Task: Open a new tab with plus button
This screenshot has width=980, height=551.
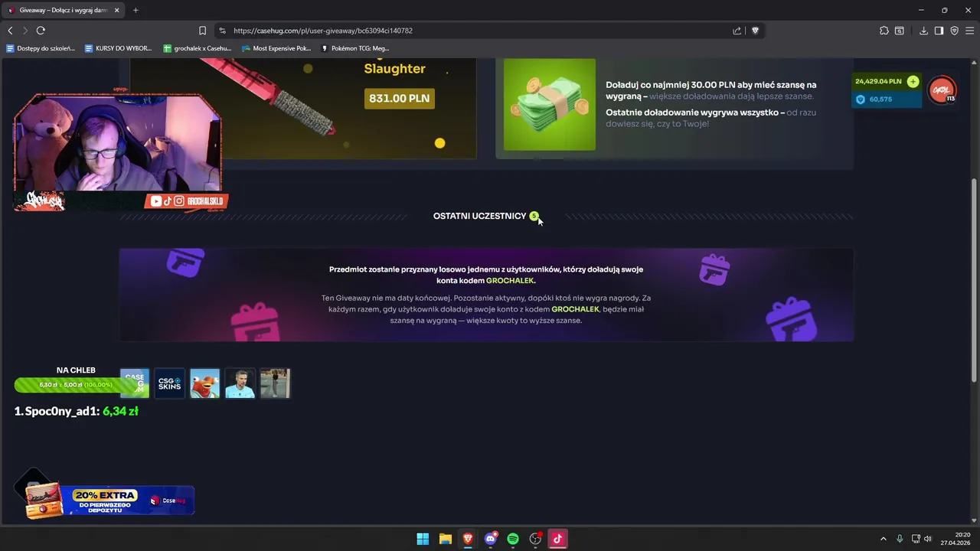Action: (x=136, y=10)
